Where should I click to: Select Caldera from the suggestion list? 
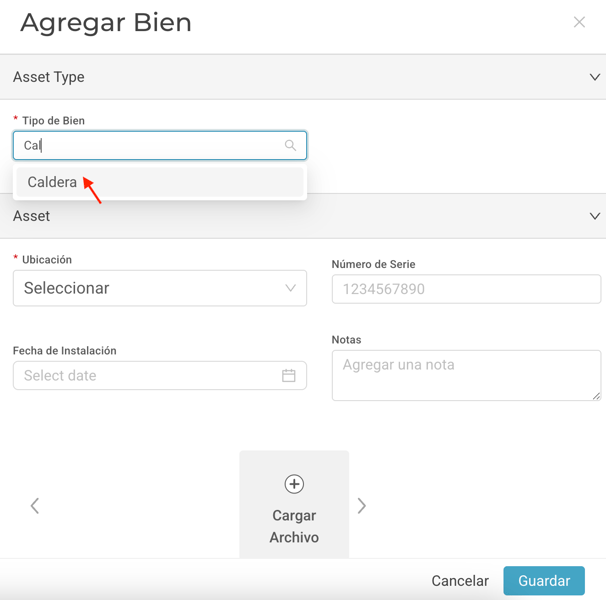(x=160, y=182)
